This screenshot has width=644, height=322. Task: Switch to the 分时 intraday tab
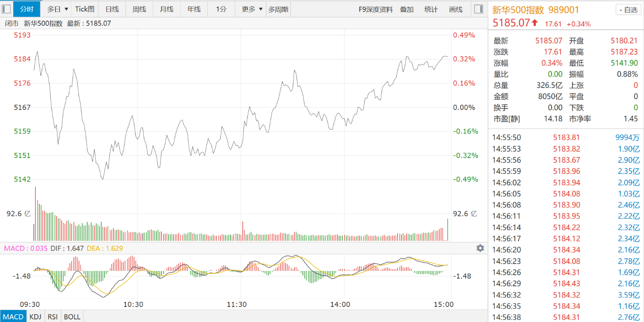(27, 9)
